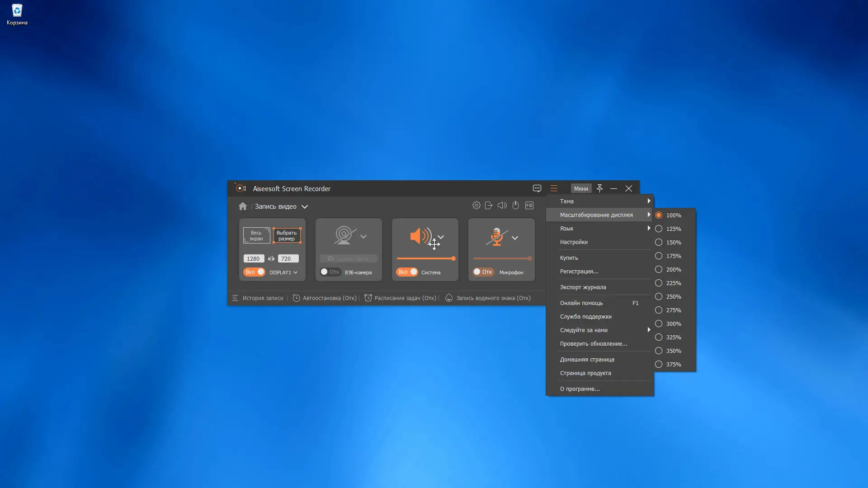Toggle the ВЭБ-камера switch on
Screen dimensions: 868x488
(x=330, y=272)
